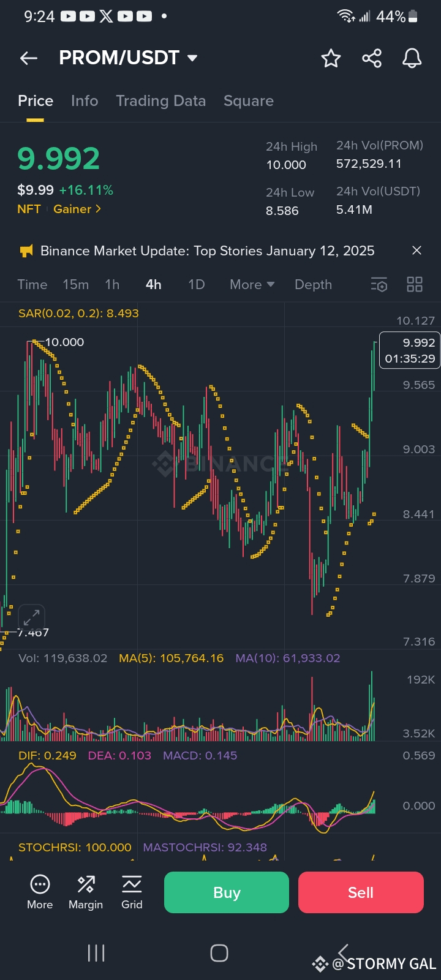The image size is (441, 980).
Task: Tap the MA(10) volume value
Action: tap(288, 658)
